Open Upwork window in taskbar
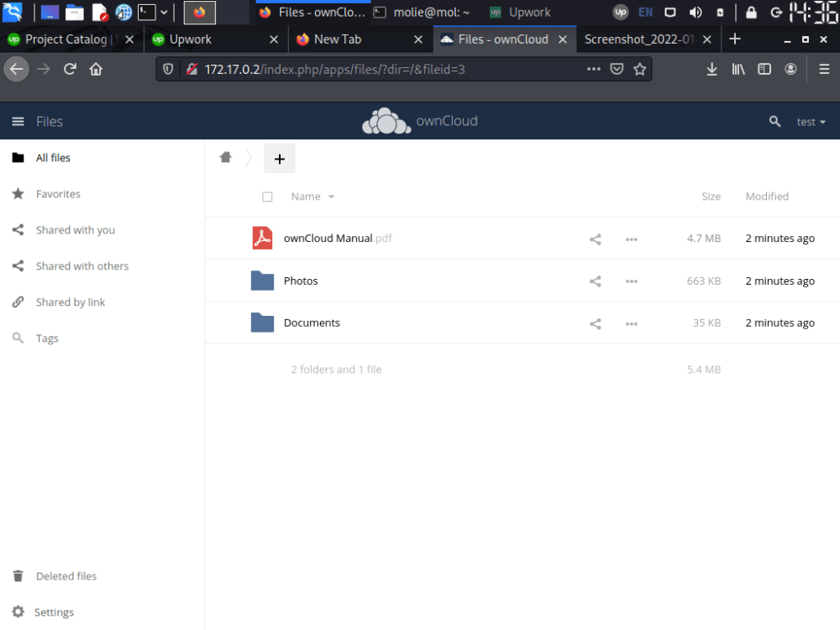 (521, 13)
